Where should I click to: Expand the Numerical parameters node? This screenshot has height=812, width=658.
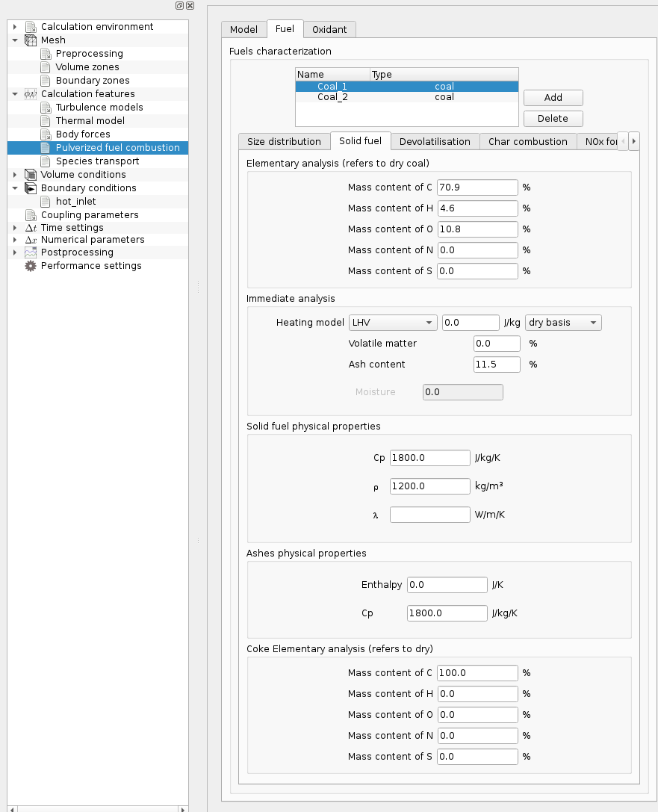15,240
